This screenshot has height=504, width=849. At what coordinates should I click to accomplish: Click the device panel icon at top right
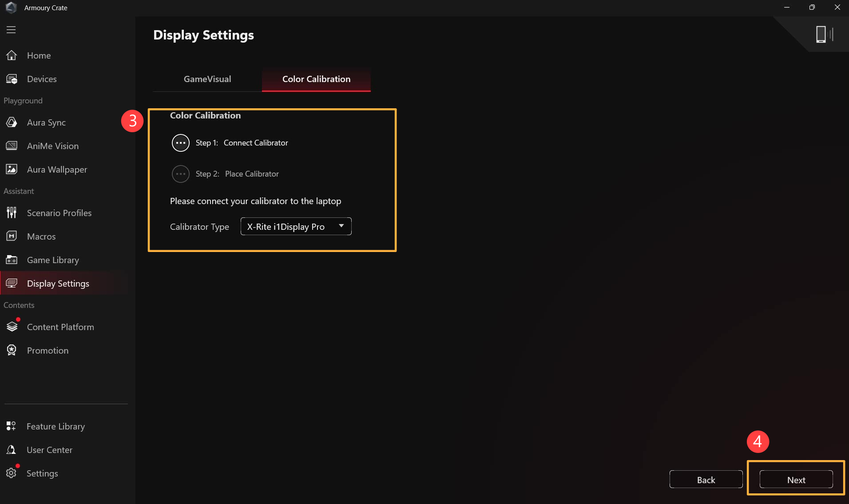point(824,34)
